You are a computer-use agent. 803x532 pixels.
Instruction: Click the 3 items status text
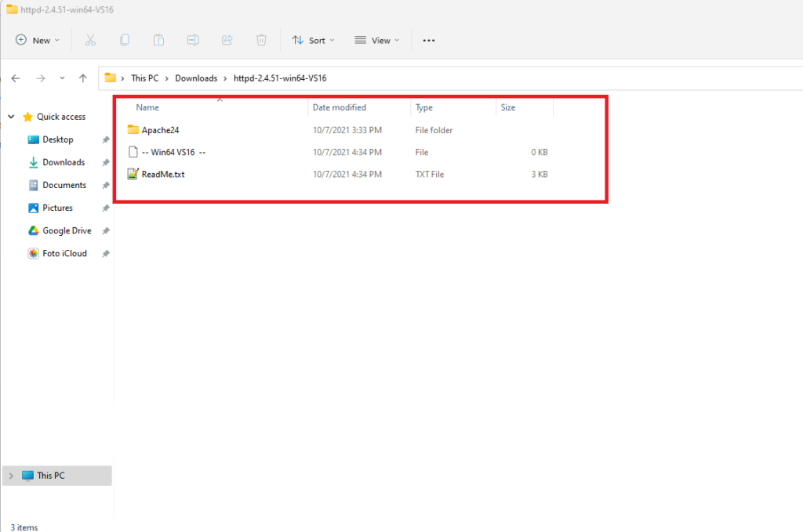click(x=24, y=527)
